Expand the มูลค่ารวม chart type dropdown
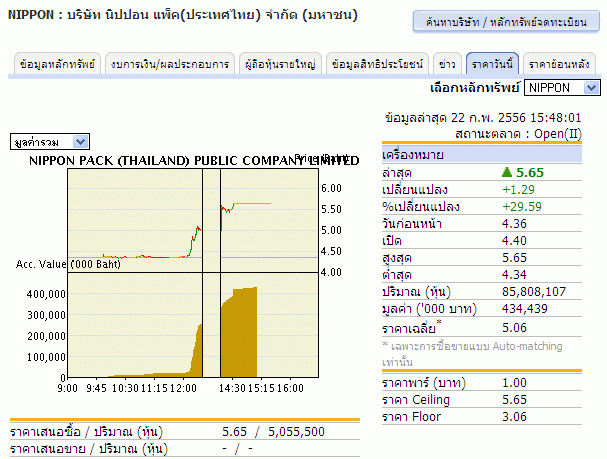Image resolution: width=607 pixels, height=459 pixels. [x=50, y=142]
